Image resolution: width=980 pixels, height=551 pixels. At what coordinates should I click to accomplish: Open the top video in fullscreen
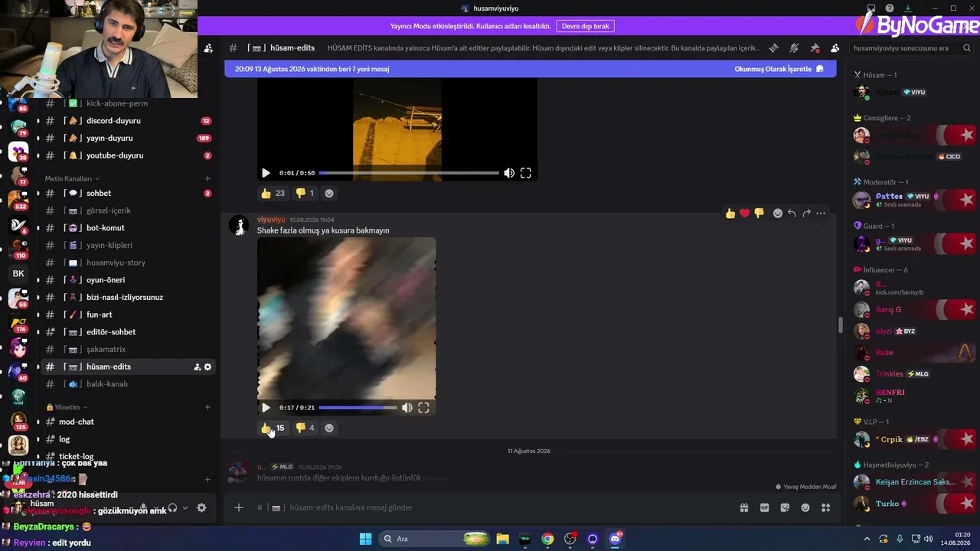(x=526, y=173)
